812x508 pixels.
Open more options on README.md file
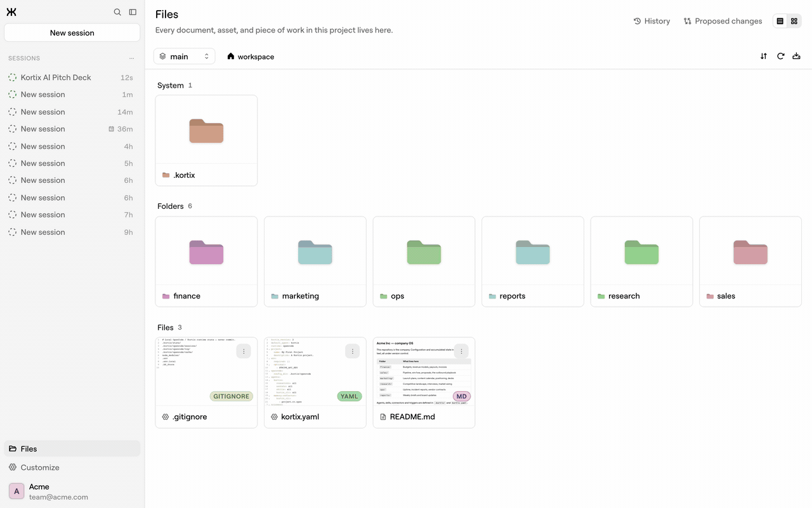[461, 351]
